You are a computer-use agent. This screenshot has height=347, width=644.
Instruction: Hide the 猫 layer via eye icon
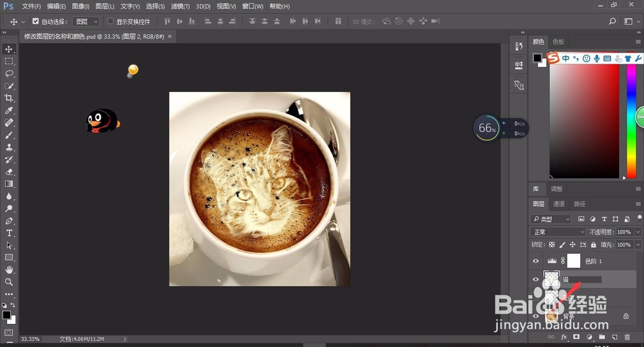pyautogui.click(x=536, y=279)
